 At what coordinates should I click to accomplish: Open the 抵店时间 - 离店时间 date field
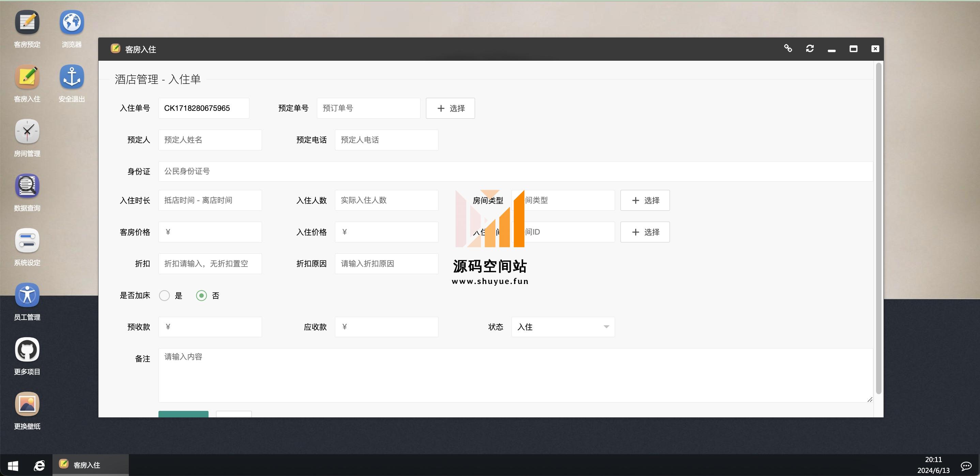pyautogui.click(x=210, y=200)
